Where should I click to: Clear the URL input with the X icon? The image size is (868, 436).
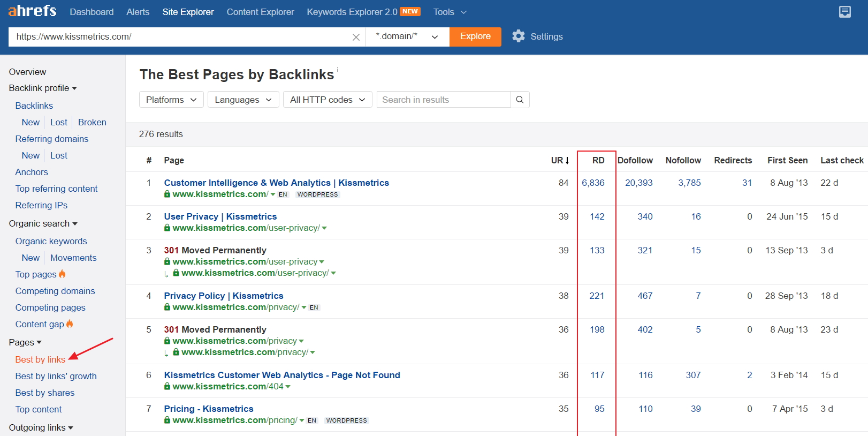(356, 37)
